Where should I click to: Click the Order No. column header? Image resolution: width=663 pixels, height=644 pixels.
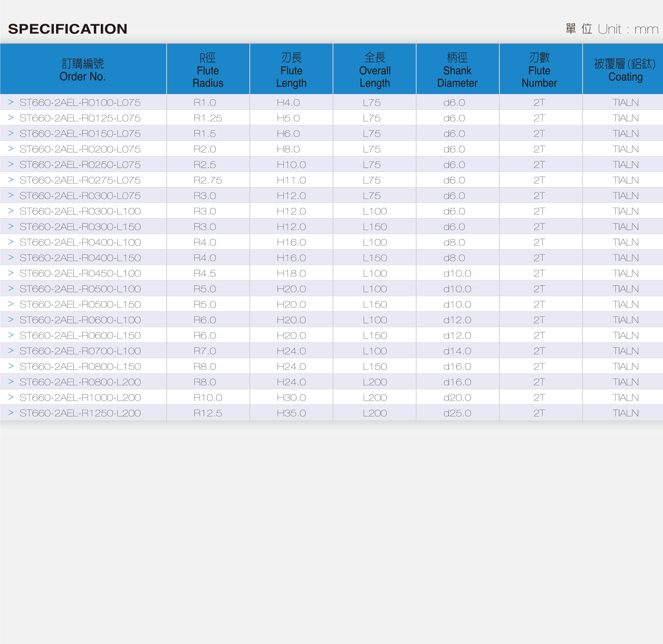[x=83, y=69]
